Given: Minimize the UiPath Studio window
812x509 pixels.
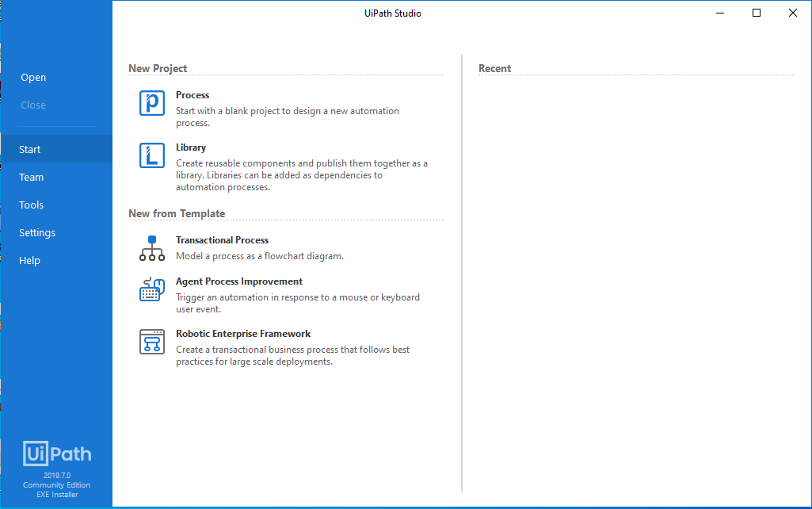Looking at the screenshot, I should click(x=720, y=13).
